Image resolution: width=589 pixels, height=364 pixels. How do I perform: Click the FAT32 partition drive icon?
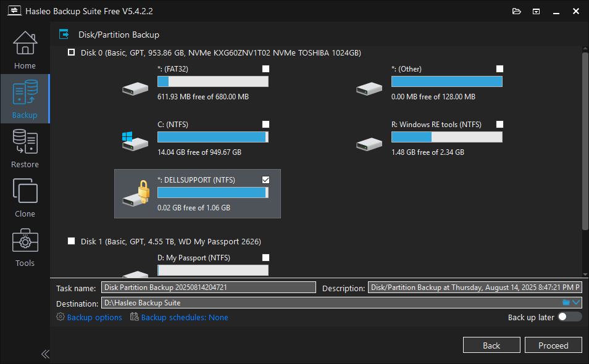click(x=135, y=89)
